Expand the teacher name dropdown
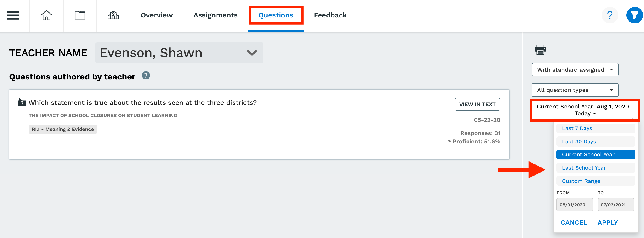Viewport: 644px width, 238px height. click(x=179, y=53)
